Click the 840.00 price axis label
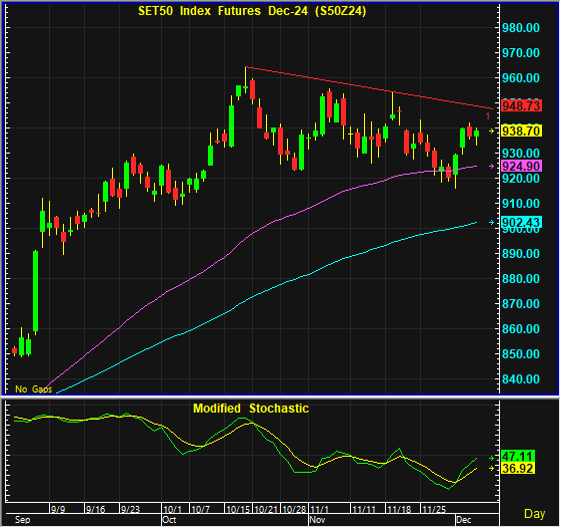Viewport: 561px width, 528px height. coord(521,379)
